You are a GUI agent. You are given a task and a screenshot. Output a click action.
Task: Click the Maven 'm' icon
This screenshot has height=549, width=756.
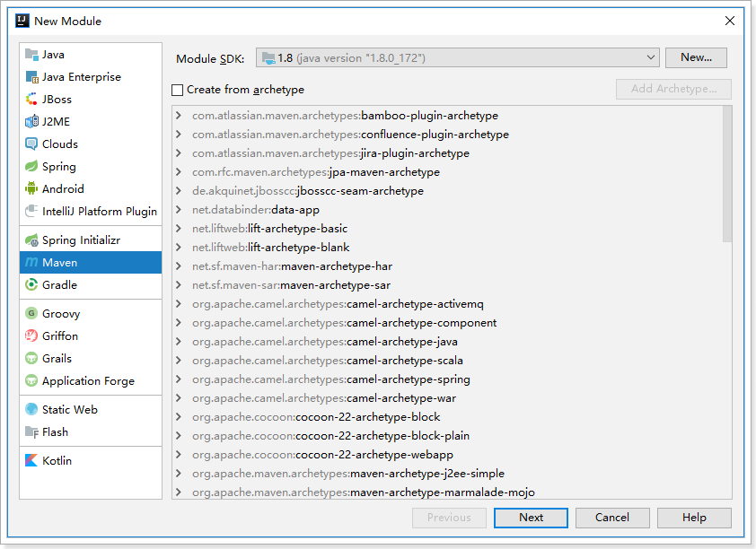click(x=31, y=263)
